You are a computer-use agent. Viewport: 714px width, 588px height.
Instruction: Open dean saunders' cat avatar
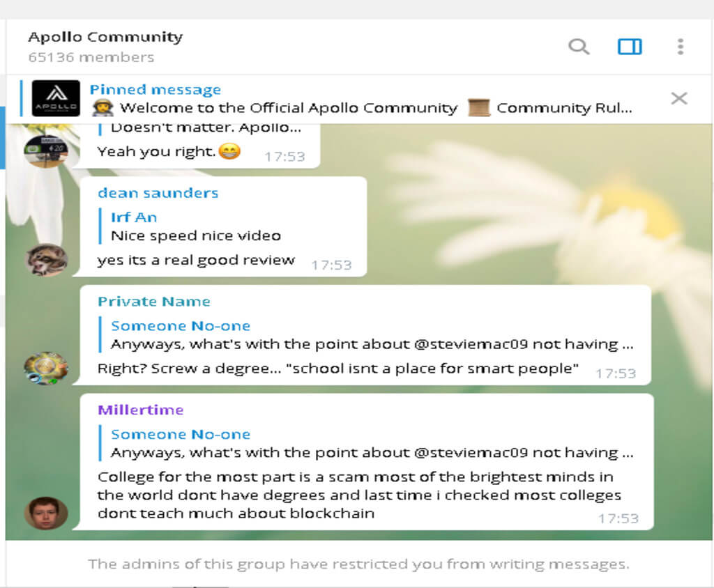point(47,260)
